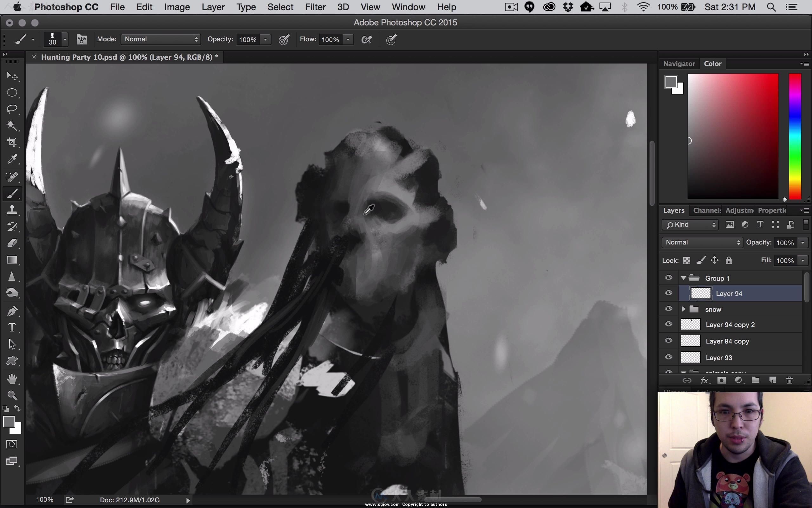Switch to the Navigator tab
This screenshot has height=508, width=812.
point(679,63)
